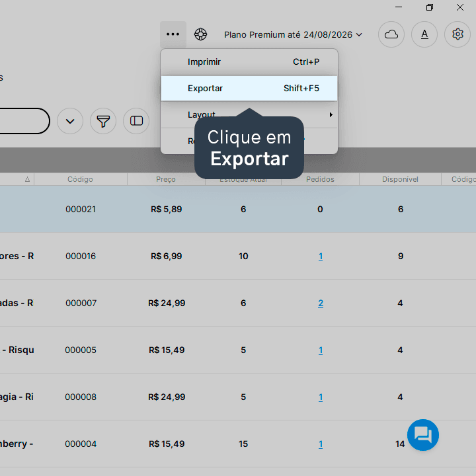Open the blue chat support bubble

pyautogui.click(x=423, y=435)
